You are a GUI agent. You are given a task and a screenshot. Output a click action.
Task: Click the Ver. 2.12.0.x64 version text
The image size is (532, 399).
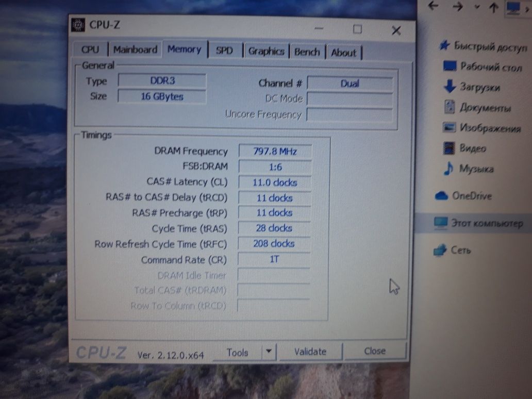tap(171, 355)
